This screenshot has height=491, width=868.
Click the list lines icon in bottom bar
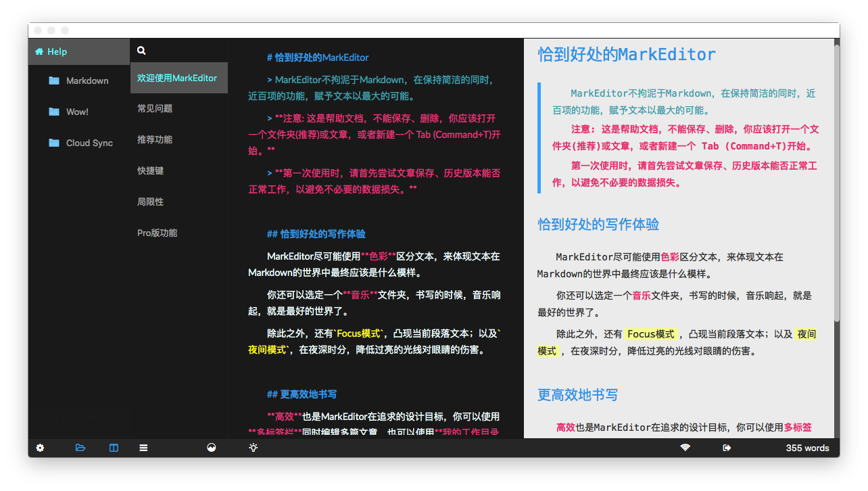[x=143, y=448]
